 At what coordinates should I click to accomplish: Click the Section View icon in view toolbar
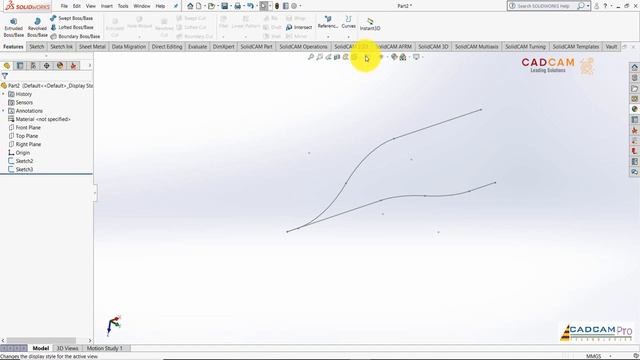[x=337, y=57]
